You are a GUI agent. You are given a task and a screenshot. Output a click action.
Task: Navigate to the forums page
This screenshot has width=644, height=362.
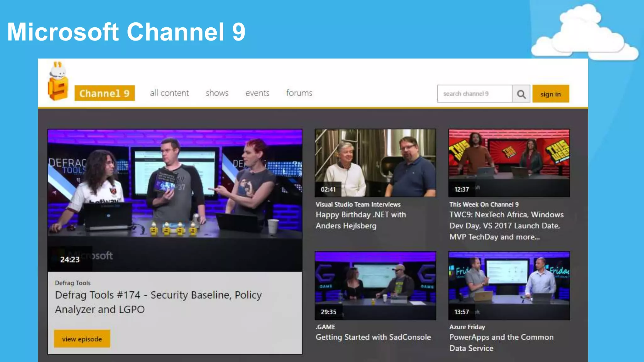coord(299,93)
